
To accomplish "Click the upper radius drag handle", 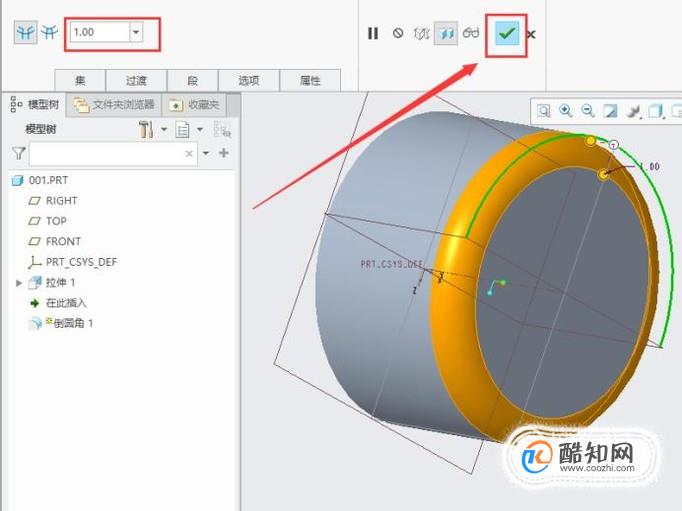I will pyautogui.click(x=590, y=140).
